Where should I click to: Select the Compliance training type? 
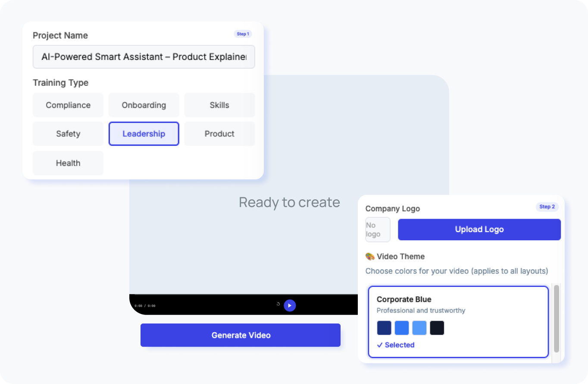pos(68,105)
